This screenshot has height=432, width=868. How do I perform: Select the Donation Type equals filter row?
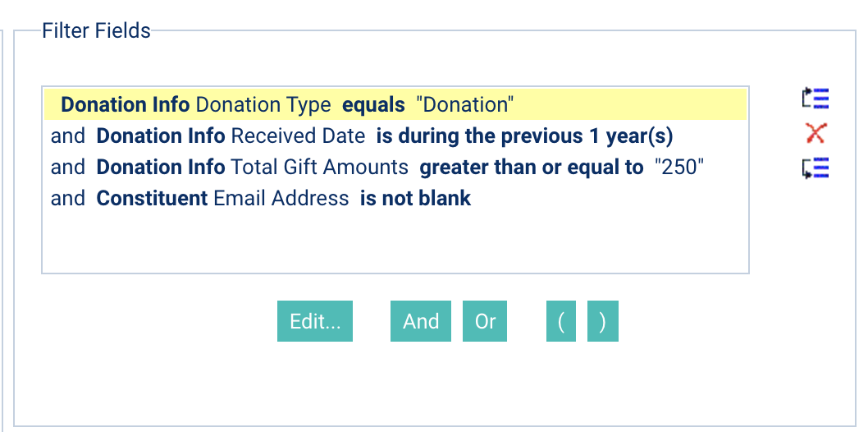395,104
